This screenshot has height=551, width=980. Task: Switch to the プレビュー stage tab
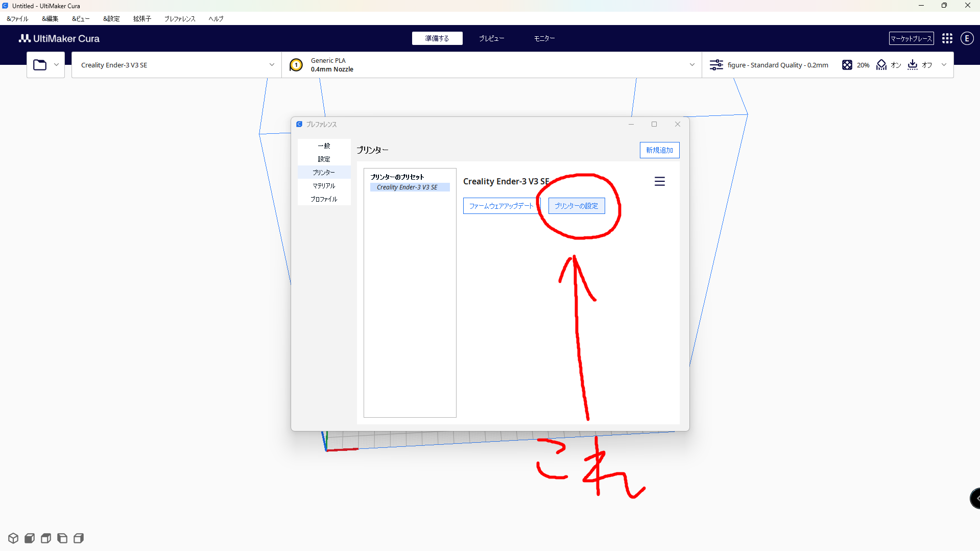click(492, 38)
